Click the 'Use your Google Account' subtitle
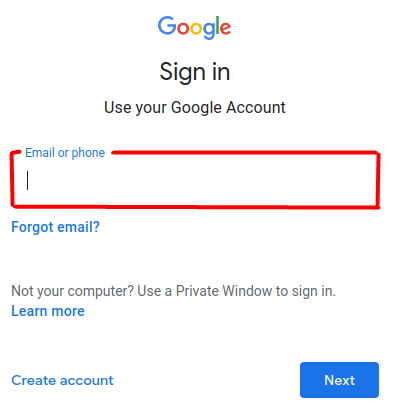395x413 pixels. coord(195,108)
